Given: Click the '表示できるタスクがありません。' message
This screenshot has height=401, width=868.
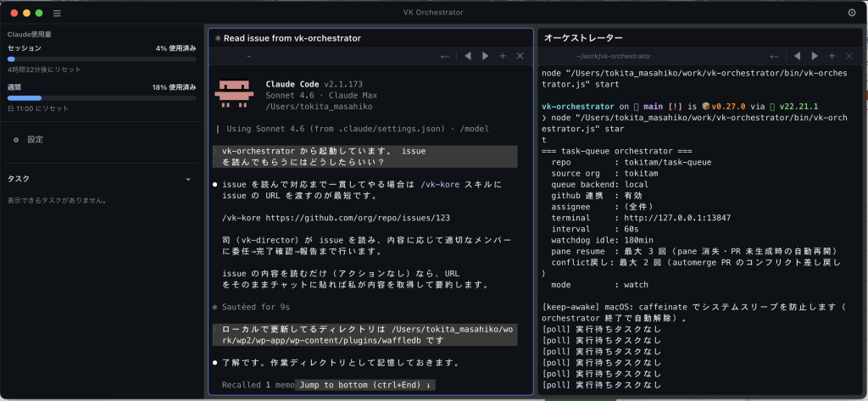Looking at the screenshot, I should point(57,200).
